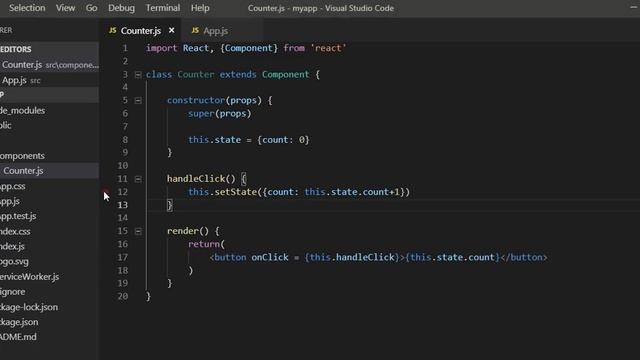The width and height of the screenshot is (640, 360).
Task: Click the Counter class name on line 3
Action: [196, 75]
